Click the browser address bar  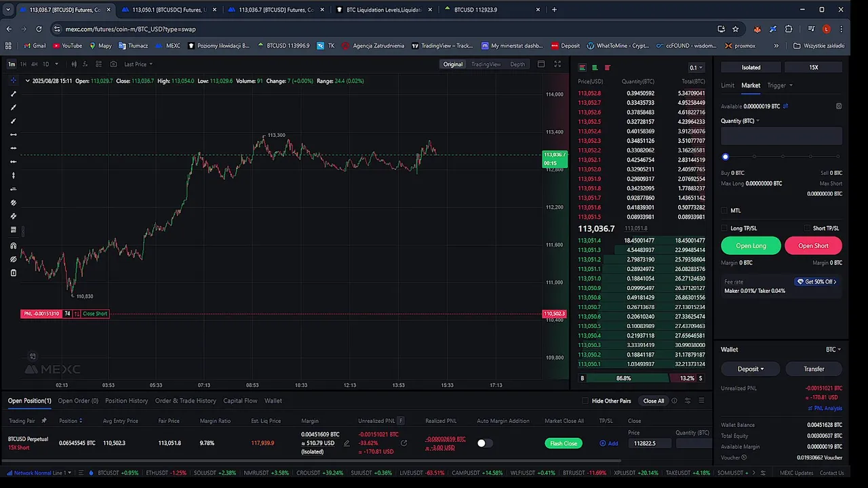click(380, 29)
